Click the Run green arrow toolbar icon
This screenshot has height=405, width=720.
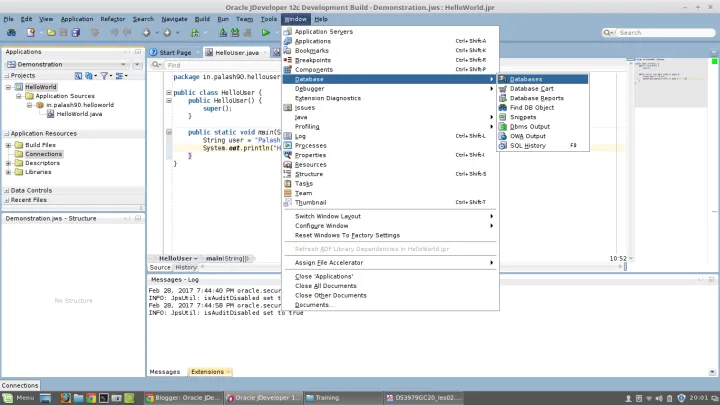[266, 32]
